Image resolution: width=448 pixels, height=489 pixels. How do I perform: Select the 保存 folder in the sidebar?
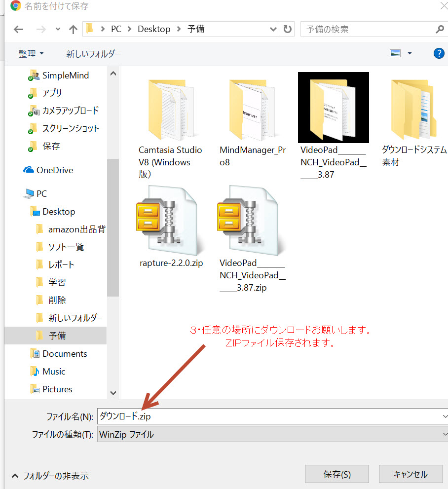click(51, 146)
